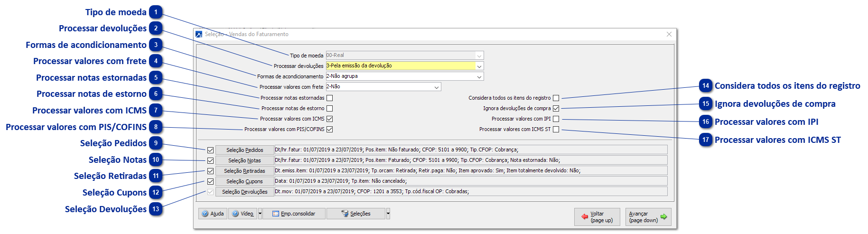Image resolution: width=868 pixels, height=234 pixels.
Task: Click the Vídeo button icon
Action: pos(235,214)
